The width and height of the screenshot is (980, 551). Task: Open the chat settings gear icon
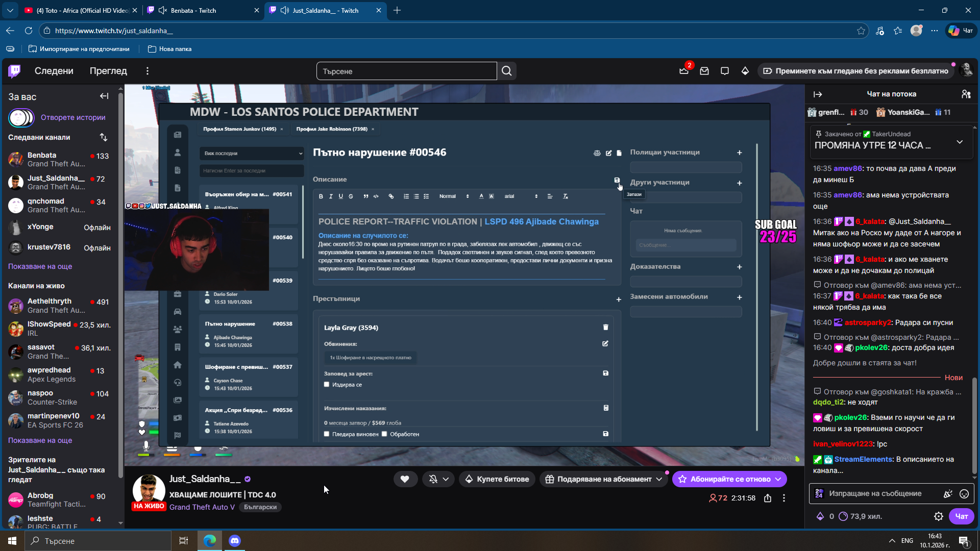938,516
